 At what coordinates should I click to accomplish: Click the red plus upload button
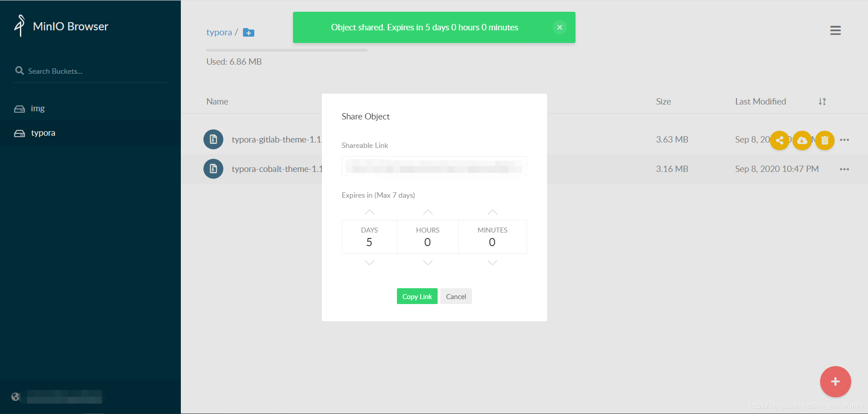tap(835, 381)
